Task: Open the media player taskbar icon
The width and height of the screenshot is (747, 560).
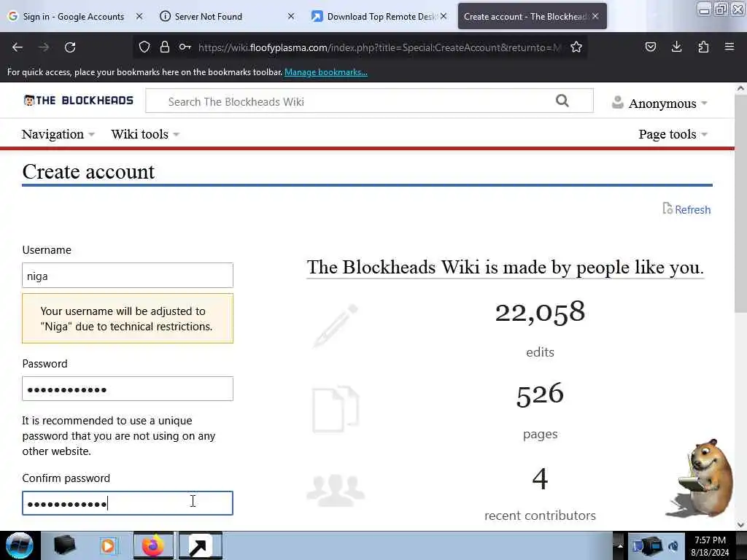Action: tap(108, 545)
